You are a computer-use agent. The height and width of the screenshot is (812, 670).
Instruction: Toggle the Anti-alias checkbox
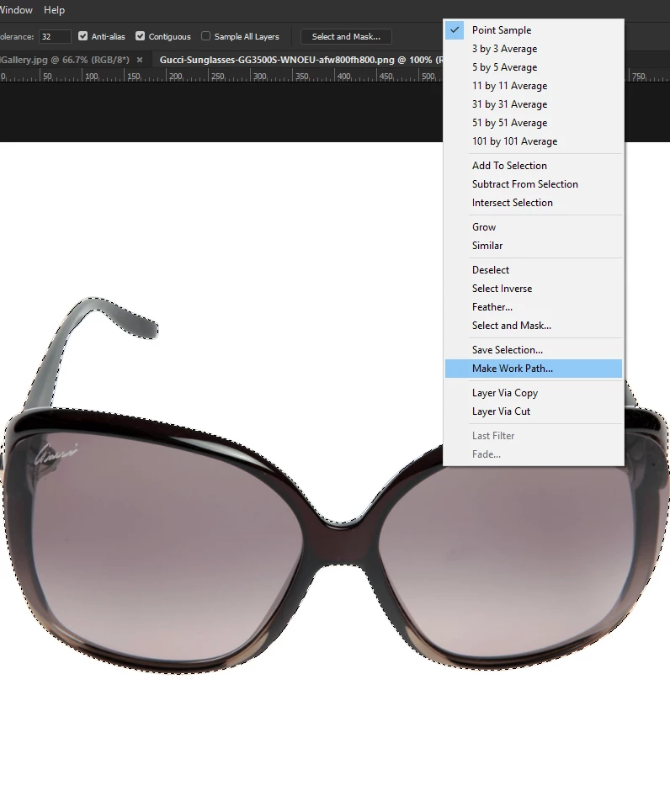pyautogui.click(x=82, y=36)
